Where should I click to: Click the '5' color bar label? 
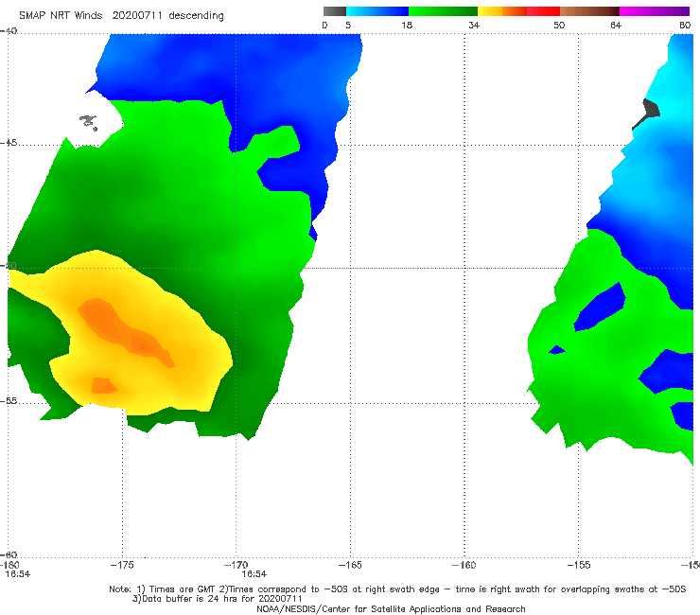tap(348, 26)
